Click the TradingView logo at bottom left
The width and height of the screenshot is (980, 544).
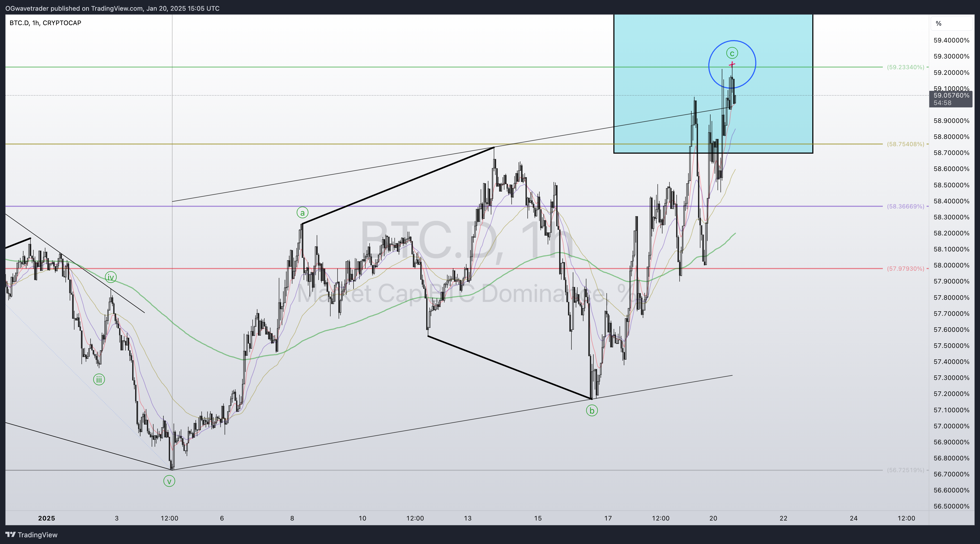click(31, 534)
